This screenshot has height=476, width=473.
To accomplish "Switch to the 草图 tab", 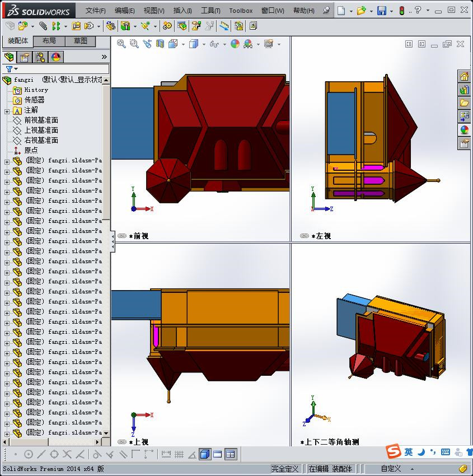I will coord(81,41).
